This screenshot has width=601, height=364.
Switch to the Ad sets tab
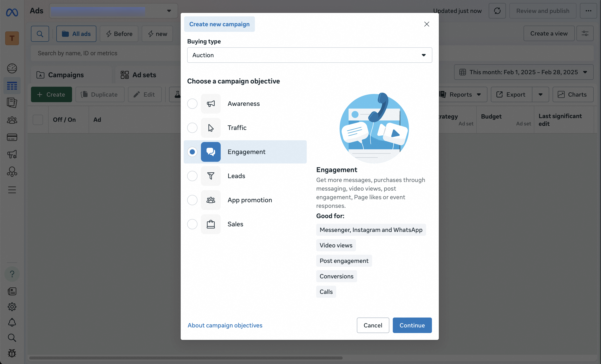(144, 75)
